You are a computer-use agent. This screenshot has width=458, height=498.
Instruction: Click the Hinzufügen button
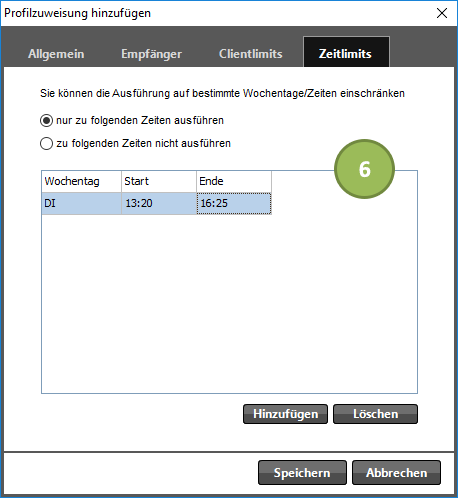point(285,414)
